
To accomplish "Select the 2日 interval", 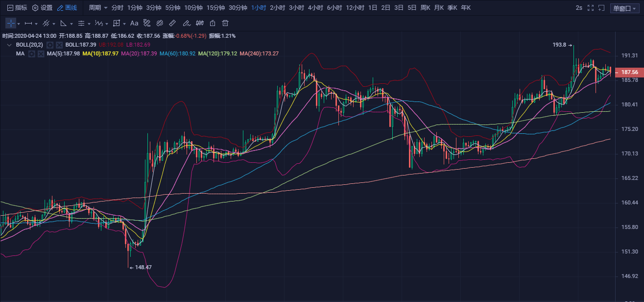I will [386, 8].
